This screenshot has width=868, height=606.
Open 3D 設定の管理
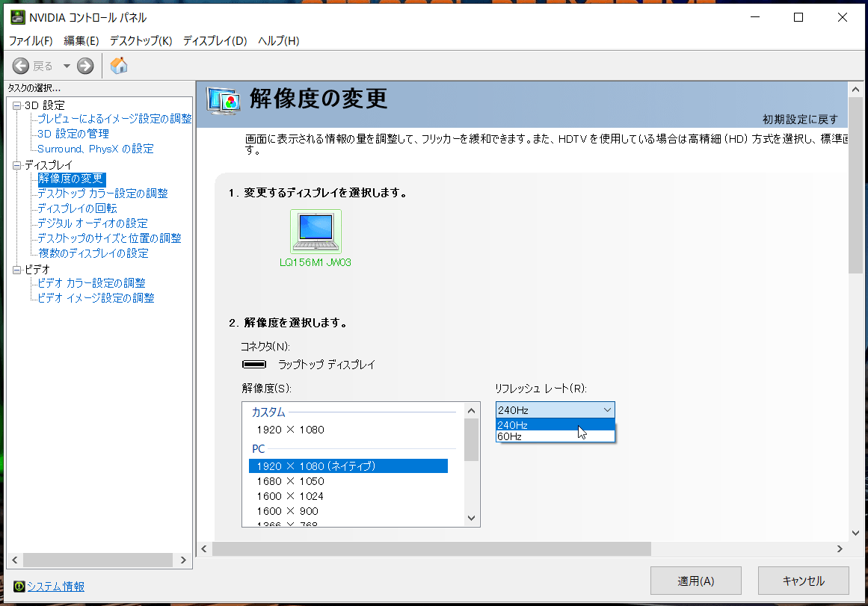pyautogui.click(x=73, y=134)
